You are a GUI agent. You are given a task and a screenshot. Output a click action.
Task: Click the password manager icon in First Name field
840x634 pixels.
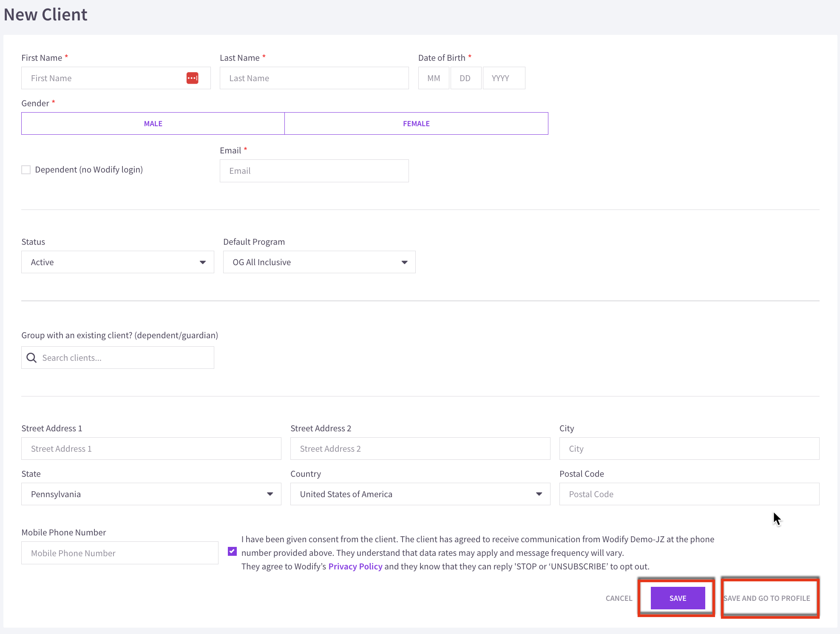pos(192,78)
